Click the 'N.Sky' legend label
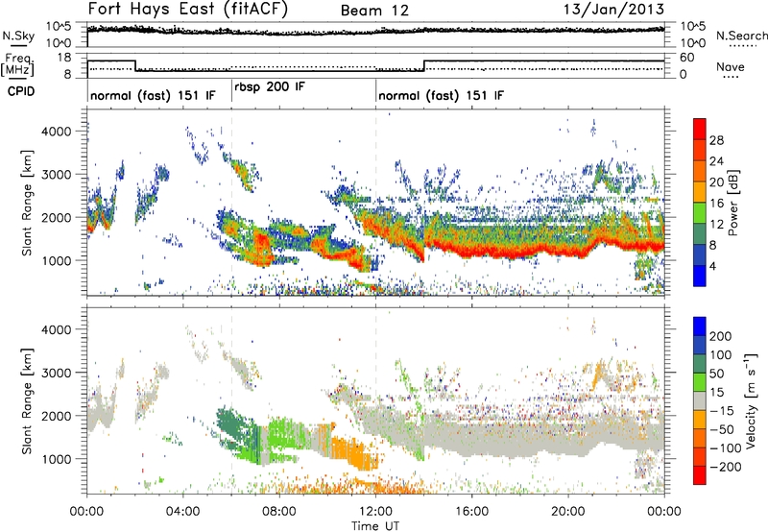Viewport: 768px width, 532px height. 18,36
